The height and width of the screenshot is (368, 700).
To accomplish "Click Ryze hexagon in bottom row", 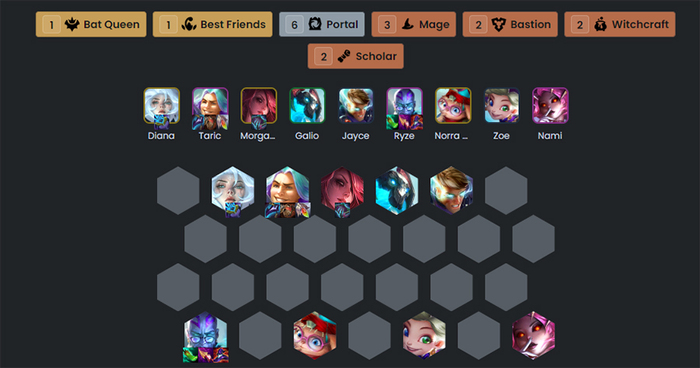I will (x=205, y=335).
